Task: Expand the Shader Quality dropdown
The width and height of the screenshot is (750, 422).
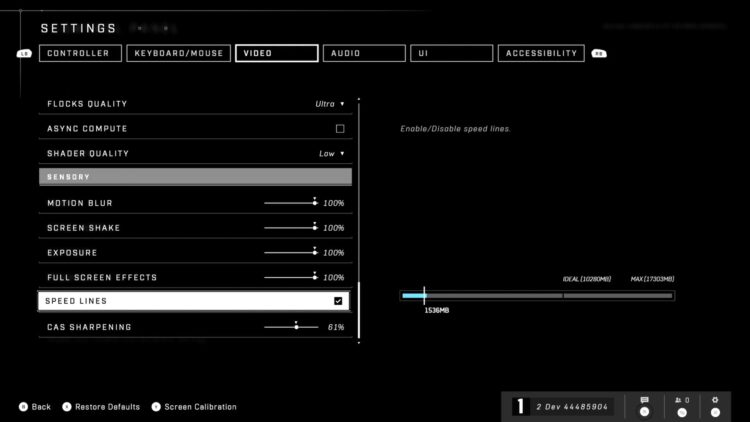Action: point(332,154)
